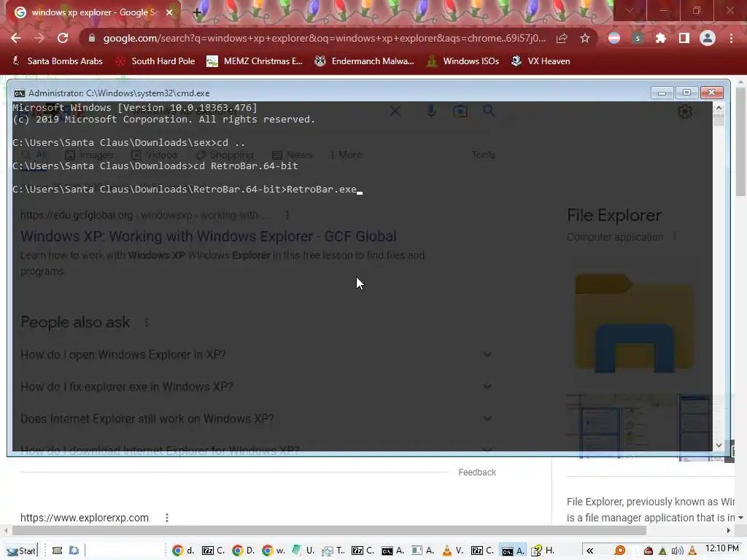Image resolution: width=747 pixels, height=560 pixels.
Task: Open the 12:10 PM taskbar clock
Action: pos(722,548)
